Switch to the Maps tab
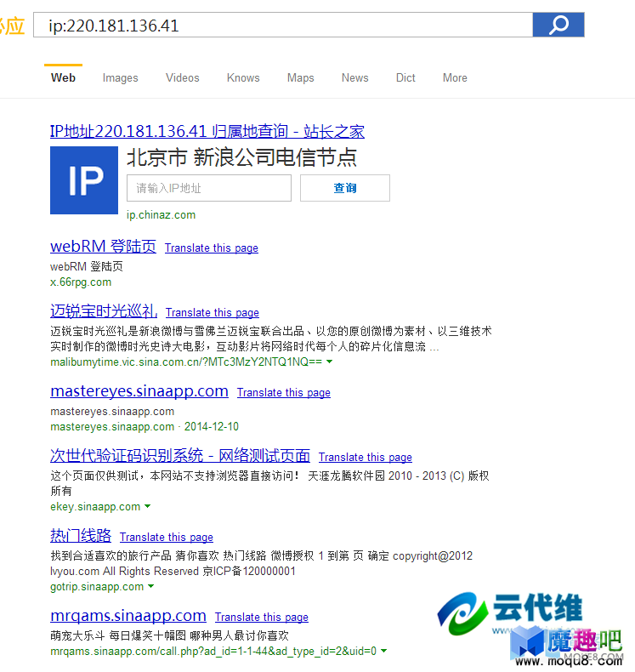This screenshot has height=672, width=635. tap(301, 78)
